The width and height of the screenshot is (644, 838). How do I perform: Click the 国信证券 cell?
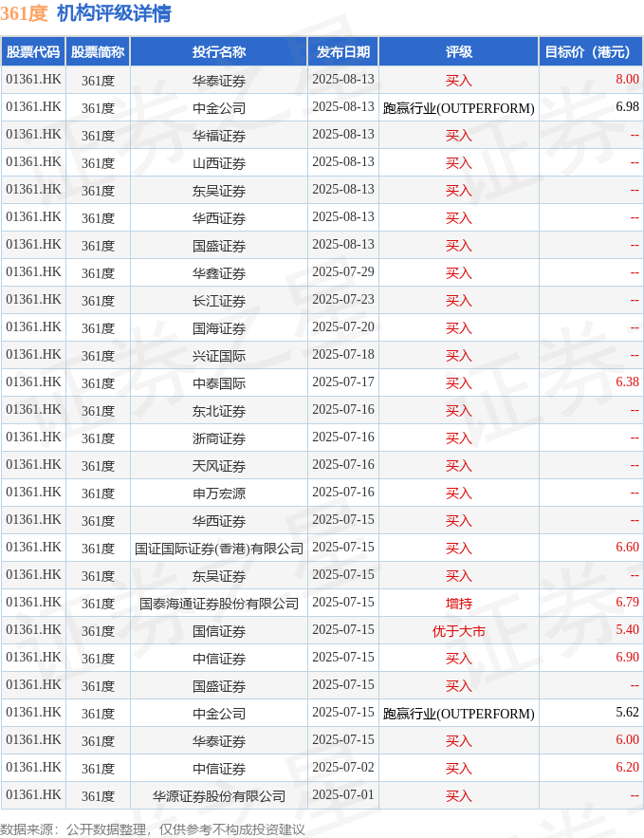tap(219, 631)
